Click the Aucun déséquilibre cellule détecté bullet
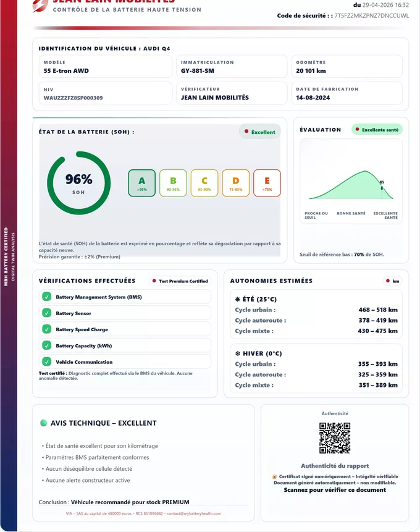 87,469
